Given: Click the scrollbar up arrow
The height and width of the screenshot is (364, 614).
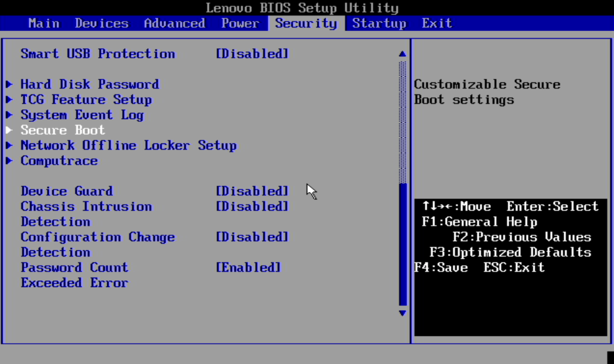Looking at the screenshot, I should pyautogui.click(x=403, y=54).
